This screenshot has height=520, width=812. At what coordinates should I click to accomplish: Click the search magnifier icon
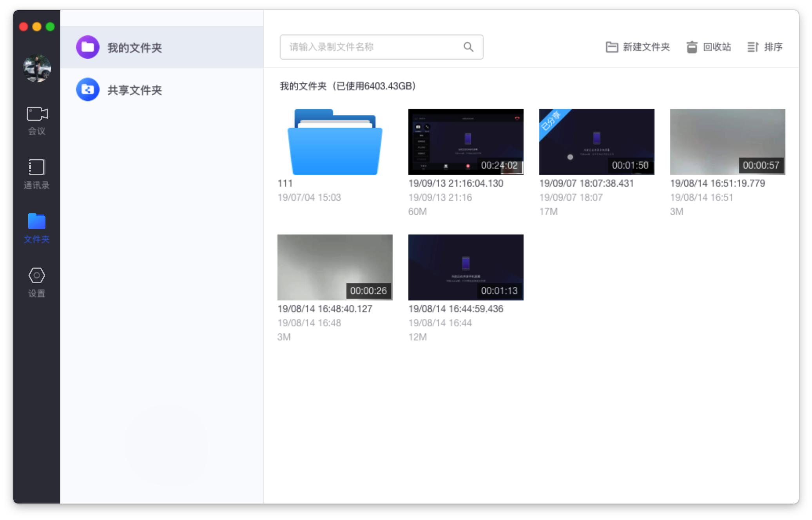[468, 47]
